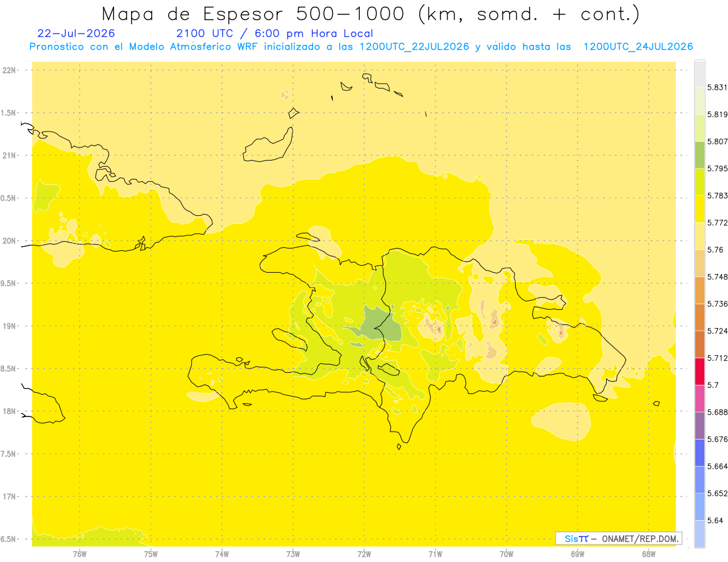This screenshot has height=562, width=728.
Task: Pick the dark green swatch below 5.807
Action: tap(699, 155)
